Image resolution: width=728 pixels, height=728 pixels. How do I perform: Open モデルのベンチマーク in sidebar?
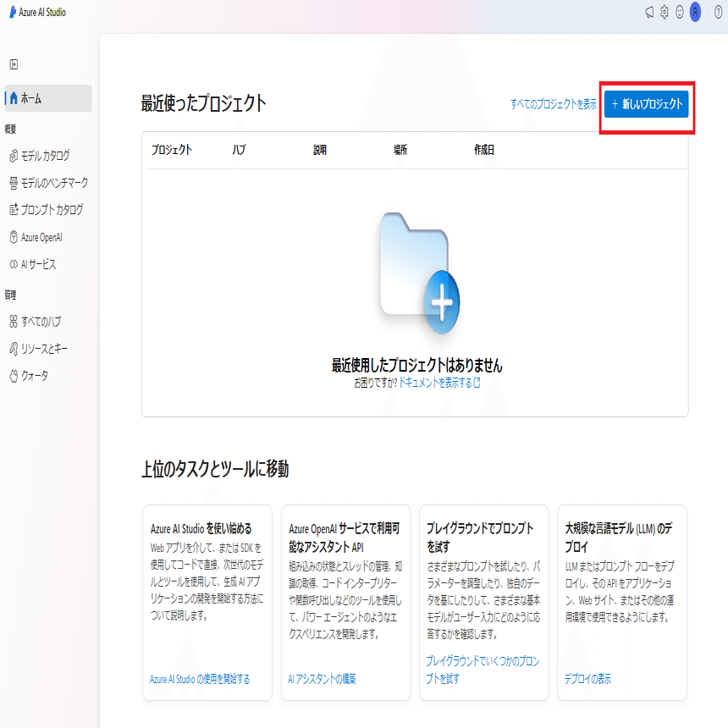click(48, 183)
